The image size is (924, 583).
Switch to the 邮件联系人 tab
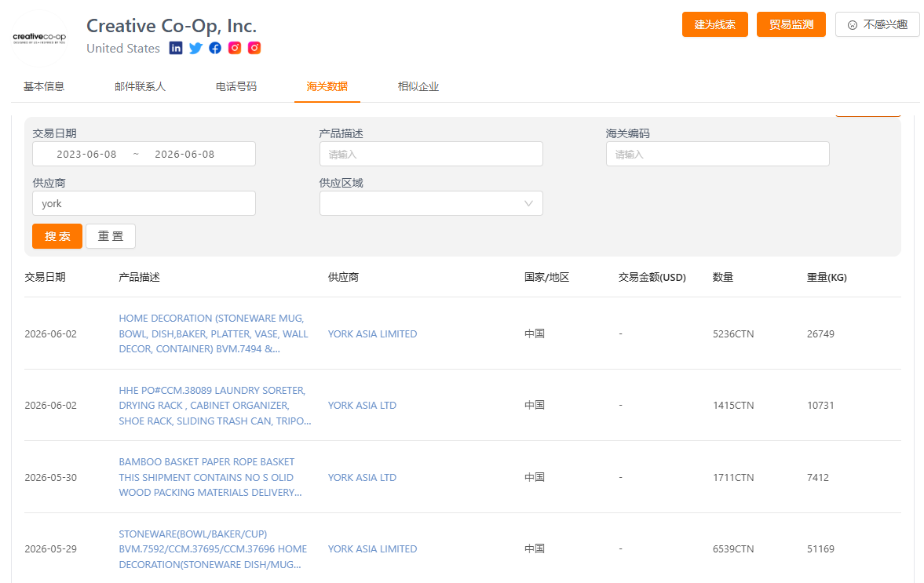[141, 86]
